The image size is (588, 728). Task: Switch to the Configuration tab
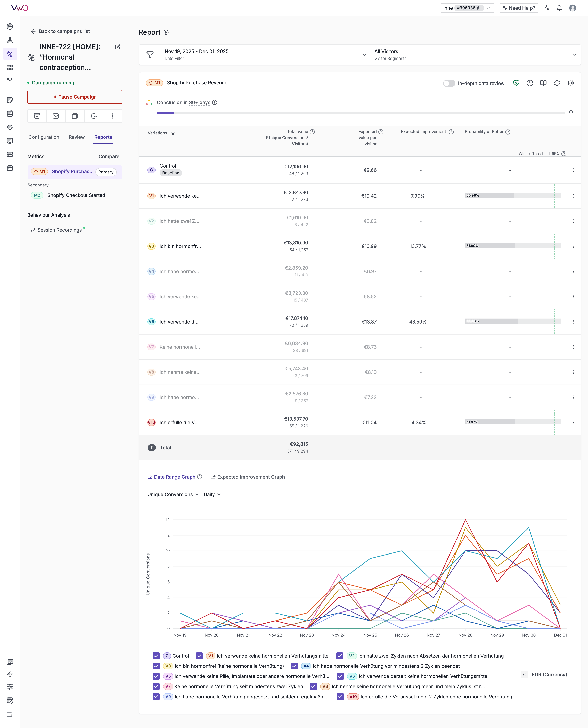tap(44, 137)
